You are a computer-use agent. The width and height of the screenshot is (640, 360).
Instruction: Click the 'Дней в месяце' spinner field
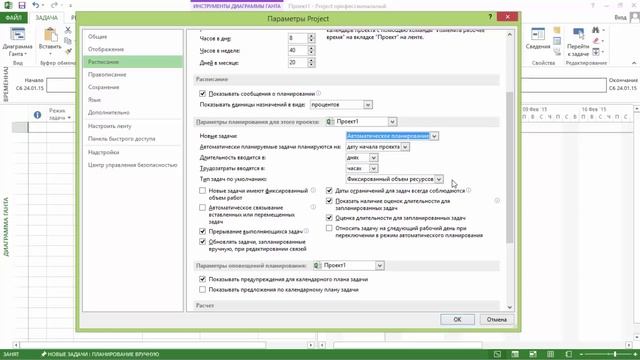pyautogui.click(x=301, y=63)
